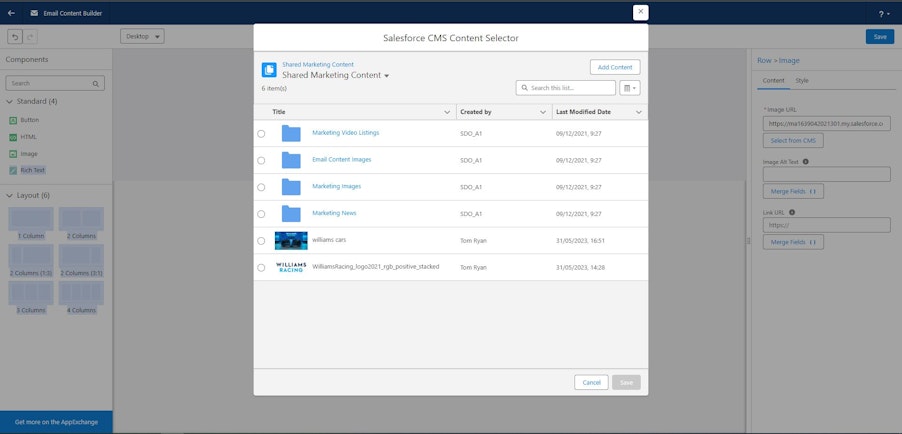
Task: Select the Marketing Video Listings radio button
Action: tap(261, 134)
